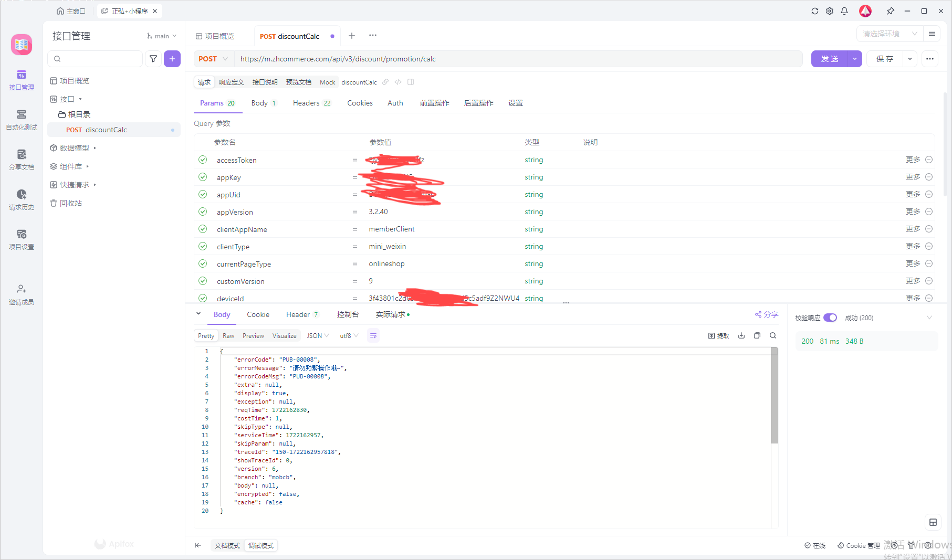952x560 pixels.
Task: Disable the appVersion parameter checkbox
Action: [x=203, y=212]
